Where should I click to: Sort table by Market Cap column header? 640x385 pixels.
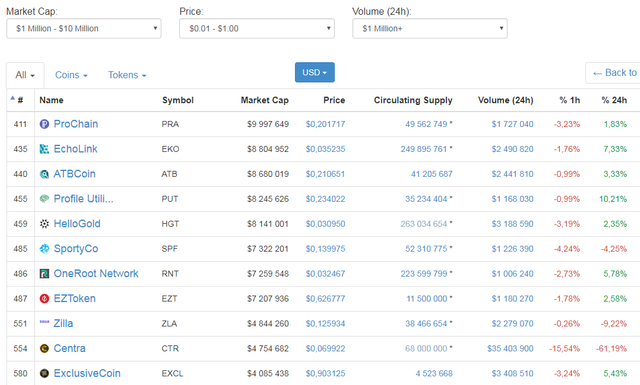[x=264, y=100]
